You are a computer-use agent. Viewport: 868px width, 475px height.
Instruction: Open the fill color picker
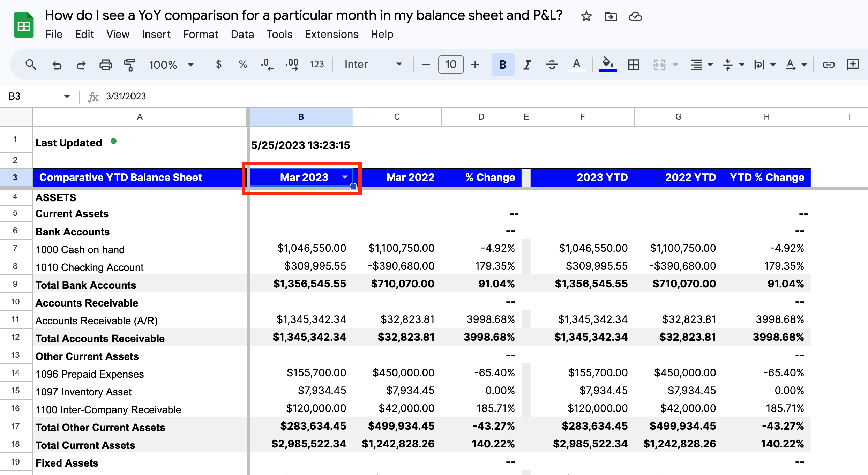608,65
